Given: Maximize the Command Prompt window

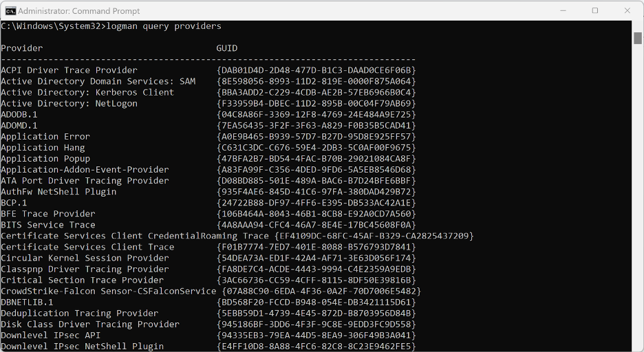Looking at the screenshot, I should [595, 10].
